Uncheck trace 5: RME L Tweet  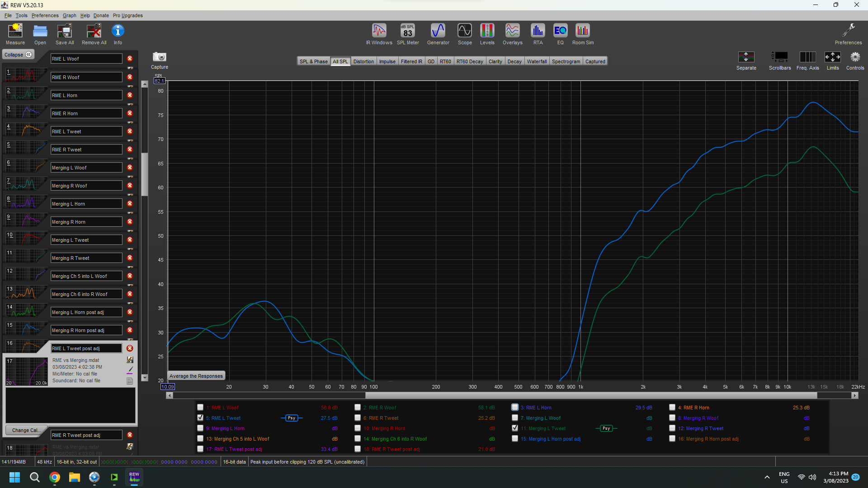tap(200, 418)
